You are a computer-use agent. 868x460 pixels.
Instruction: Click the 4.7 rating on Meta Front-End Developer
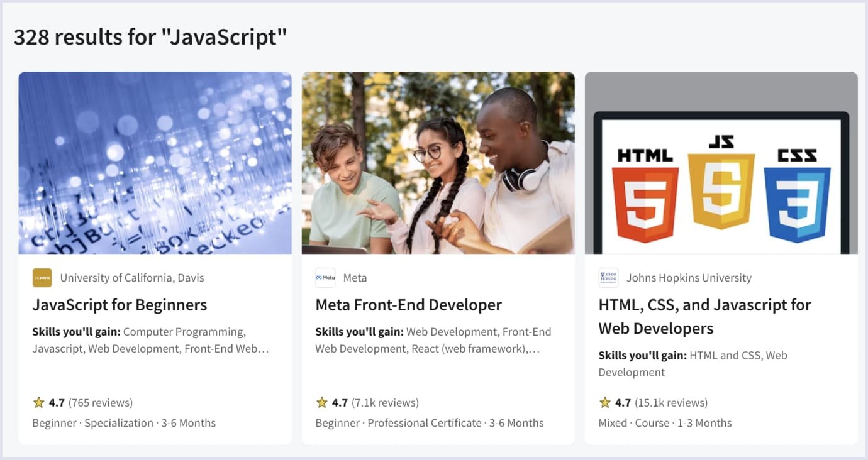pyautogui.click(x=340, y=403)
